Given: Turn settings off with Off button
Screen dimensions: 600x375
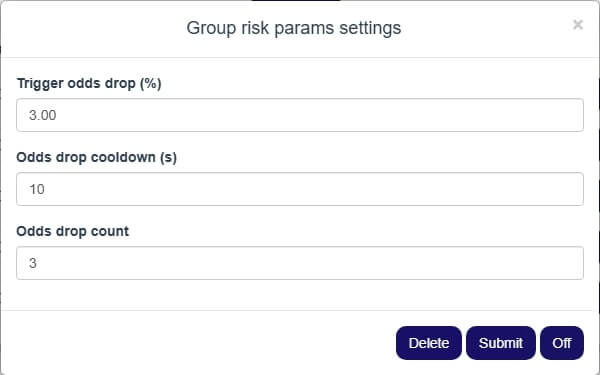Looking at the screenshot, I should coord(562,343).
